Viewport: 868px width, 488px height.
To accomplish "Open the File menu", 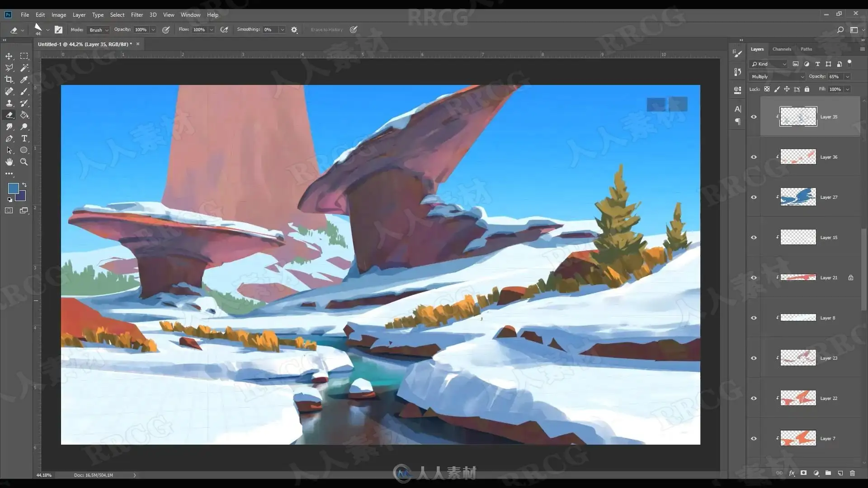I will (25, 15).
